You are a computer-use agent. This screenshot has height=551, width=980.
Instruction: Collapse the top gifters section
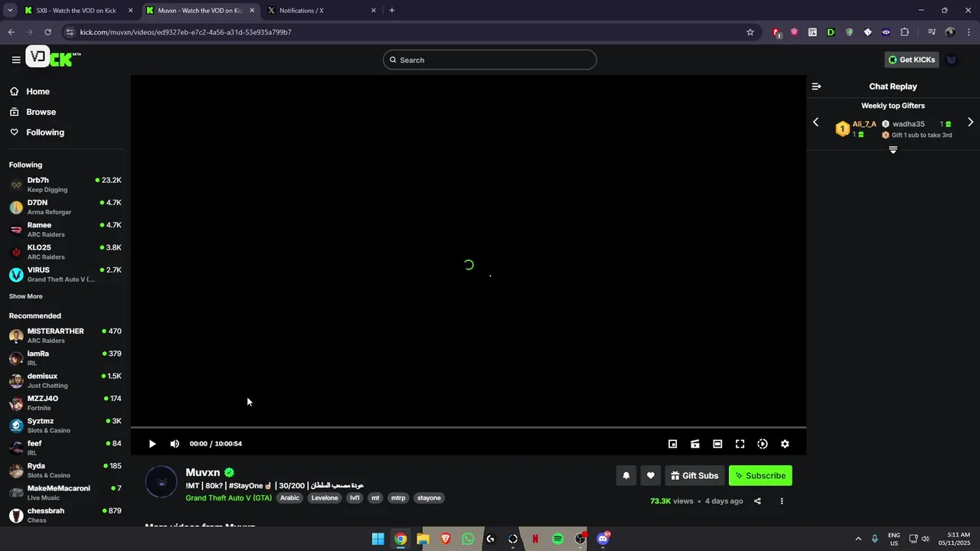click(x=893, y=150)
